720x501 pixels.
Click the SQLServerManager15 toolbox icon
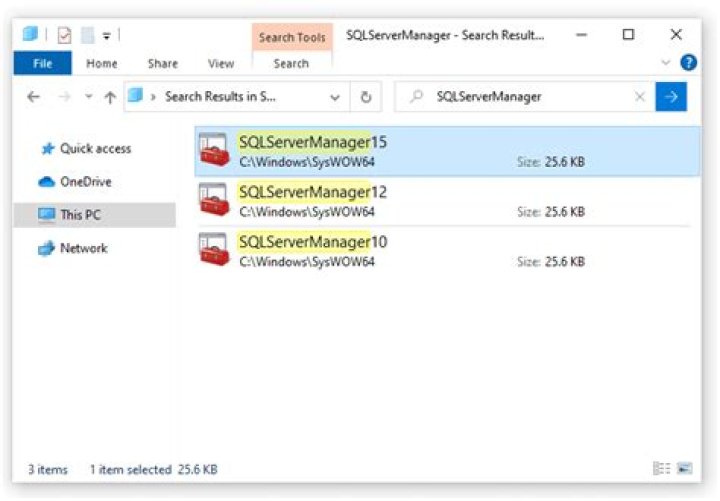(x=214, y=150)
